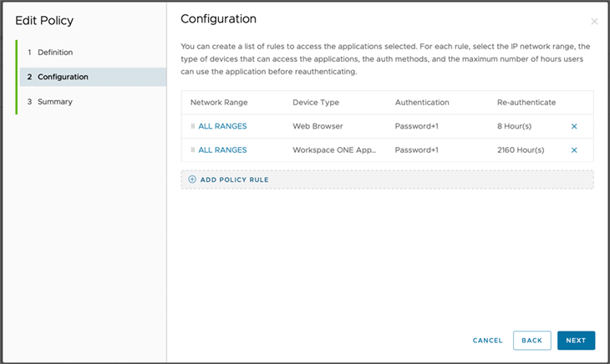Screen dimensions: 610x364
Task: Open ALL RANGES link in Workspace ONE row
Action: 222,150
